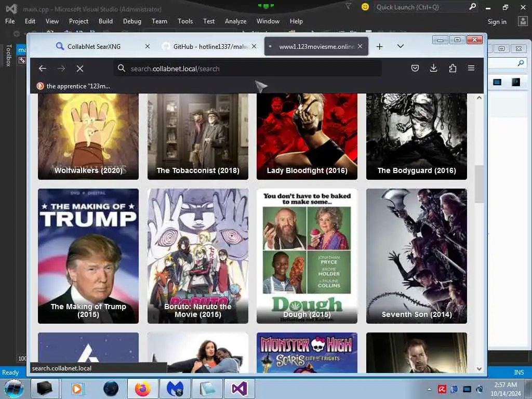The width and height of the screenshot is (532, 399).
Task: Open Lady Bloodfight (2016) movie poster
Action: (307, 137)
